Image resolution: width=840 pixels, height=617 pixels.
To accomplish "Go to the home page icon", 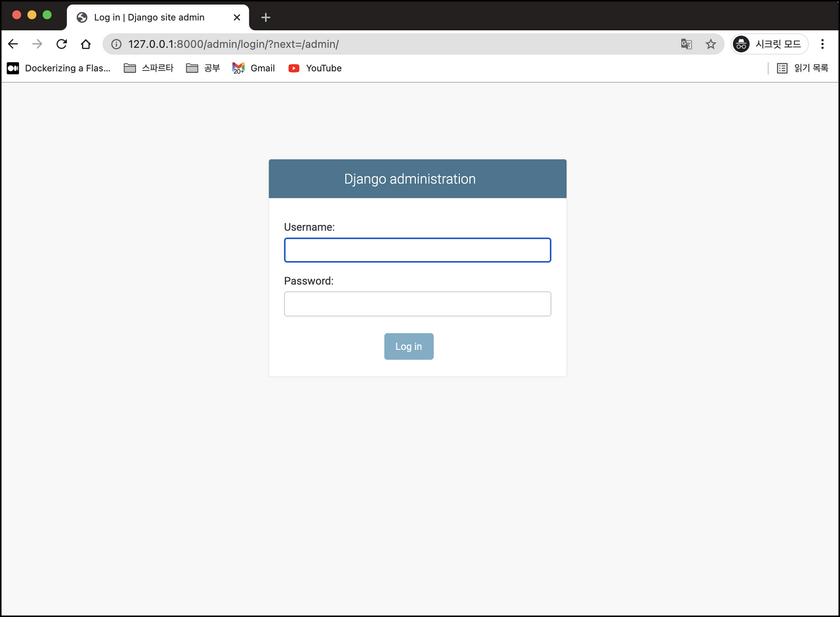I will 85,44.
